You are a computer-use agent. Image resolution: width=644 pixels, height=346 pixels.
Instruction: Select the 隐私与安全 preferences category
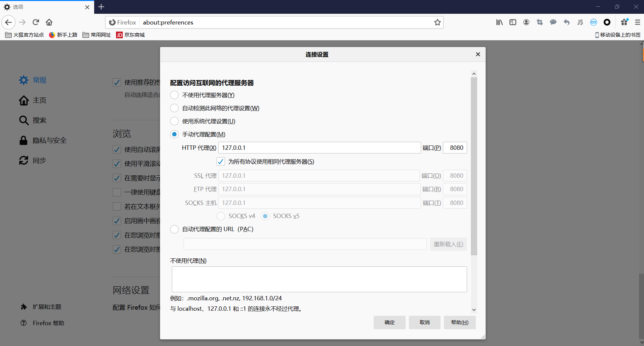tap(43, 140)
